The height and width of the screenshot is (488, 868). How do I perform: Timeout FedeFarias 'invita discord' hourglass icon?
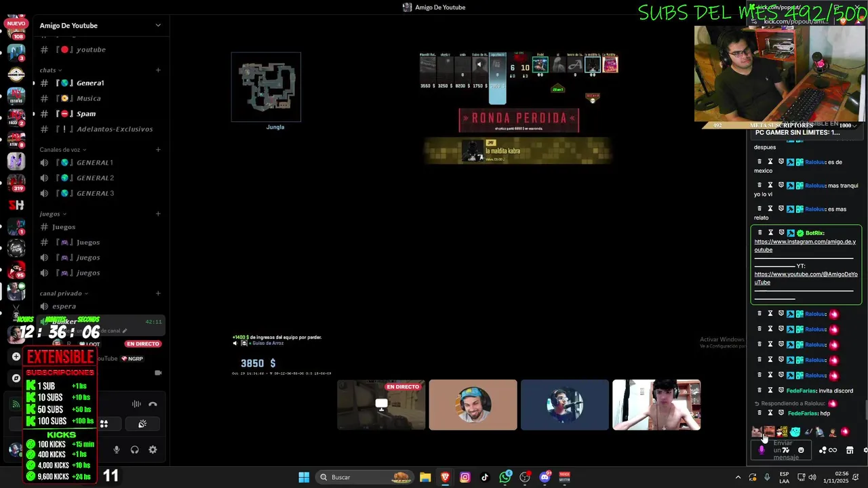(770, 390)
